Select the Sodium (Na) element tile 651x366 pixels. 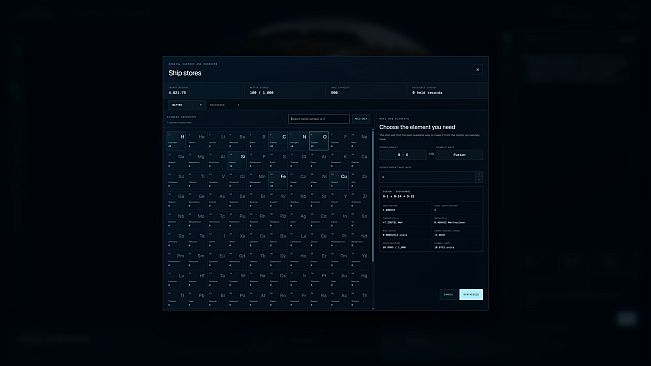point(176,161)
